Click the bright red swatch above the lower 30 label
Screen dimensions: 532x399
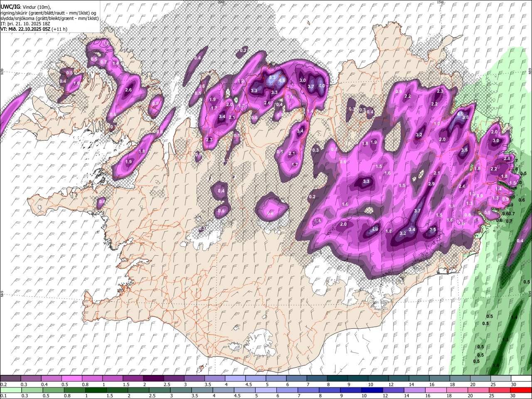pyautogui.click(x=521, y=390)
